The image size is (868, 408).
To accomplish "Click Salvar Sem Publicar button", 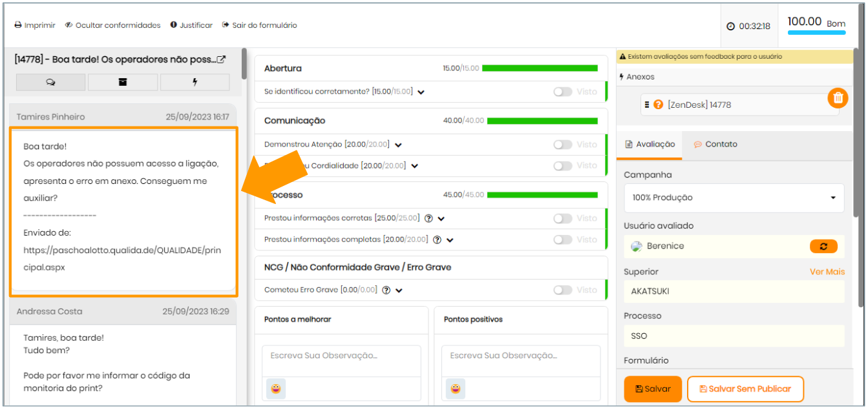I will click(x=745, y=389).
